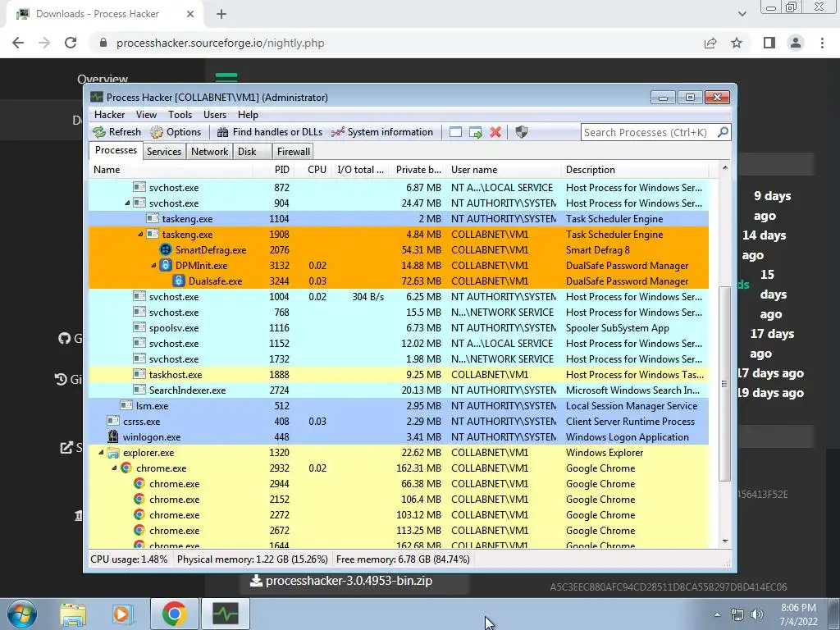The height and width of the screenshot is (630, 840).
Task: Collapse the chrome.exe PID 2932 node
Action: [114, 468]
